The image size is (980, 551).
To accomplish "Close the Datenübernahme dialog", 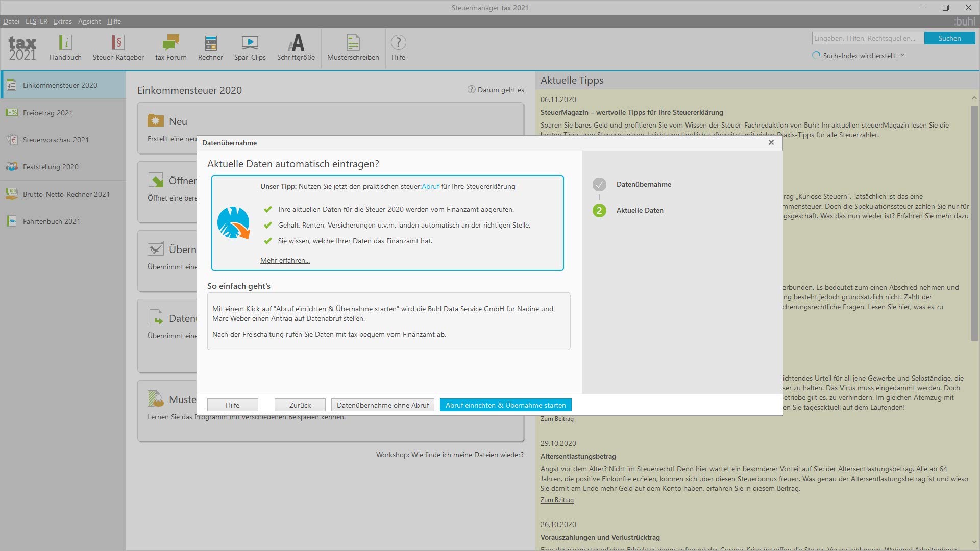I will click(x=771, y=142).
